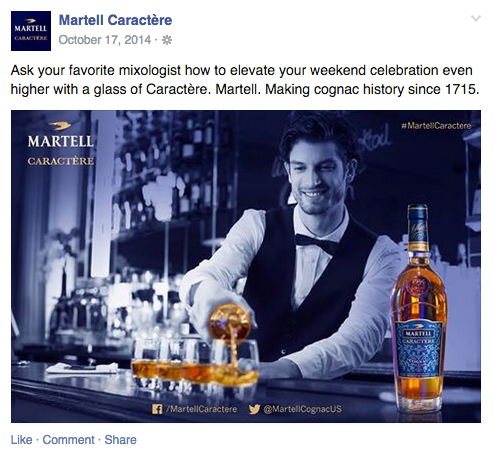The image size is (493, 457).
Task: Click the Martell Caractère profile picture
Action: click(31, 31)
